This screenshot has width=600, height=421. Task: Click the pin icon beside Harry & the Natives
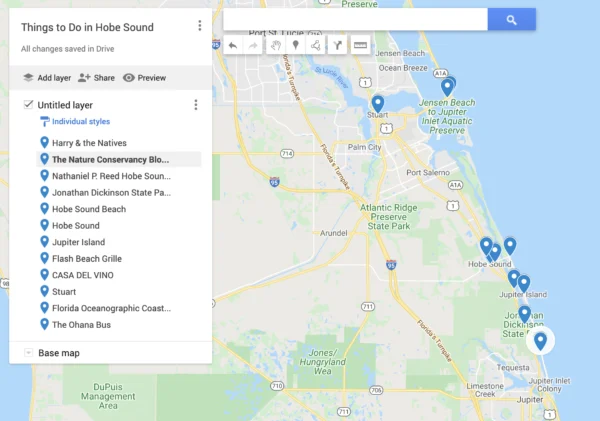[44, 142]
